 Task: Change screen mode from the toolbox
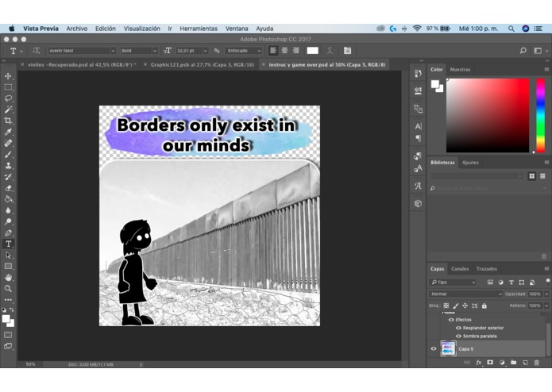point(8,346)
